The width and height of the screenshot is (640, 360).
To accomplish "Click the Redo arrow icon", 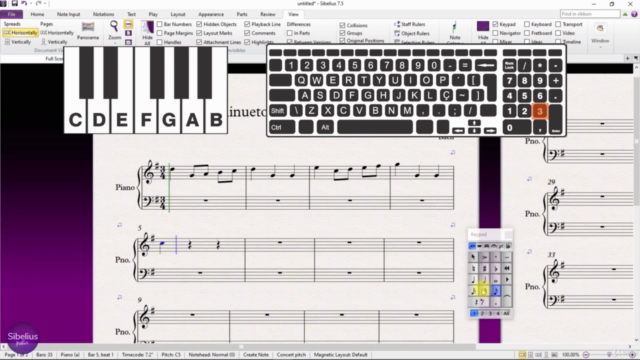I will pyautogui.click(x=38, y=3).
